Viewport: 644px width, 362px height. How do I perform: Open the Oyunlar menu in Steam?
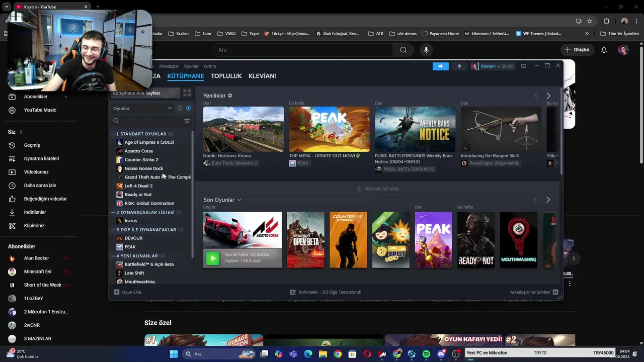(191, 66)
